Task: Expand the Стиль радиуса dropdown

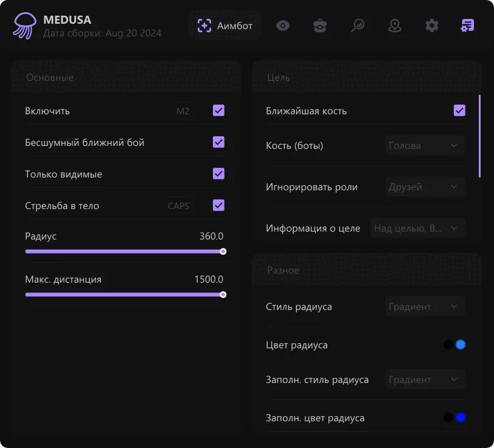Action: [x=425, y=306]
